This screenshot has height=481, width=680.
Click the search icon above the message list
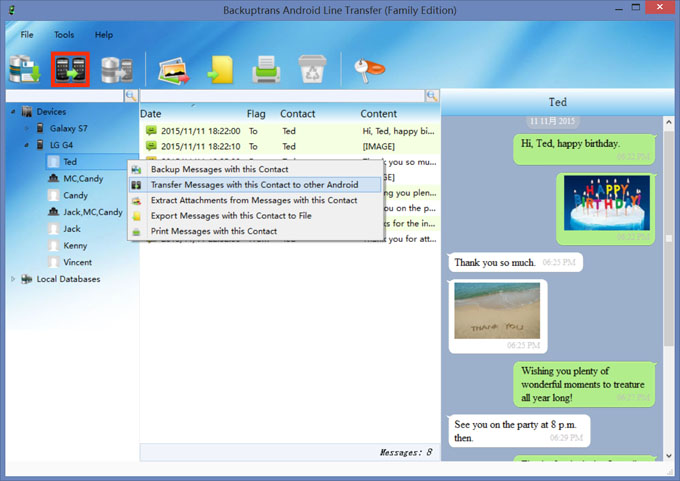pyautogui.click(x=432, y=96)
